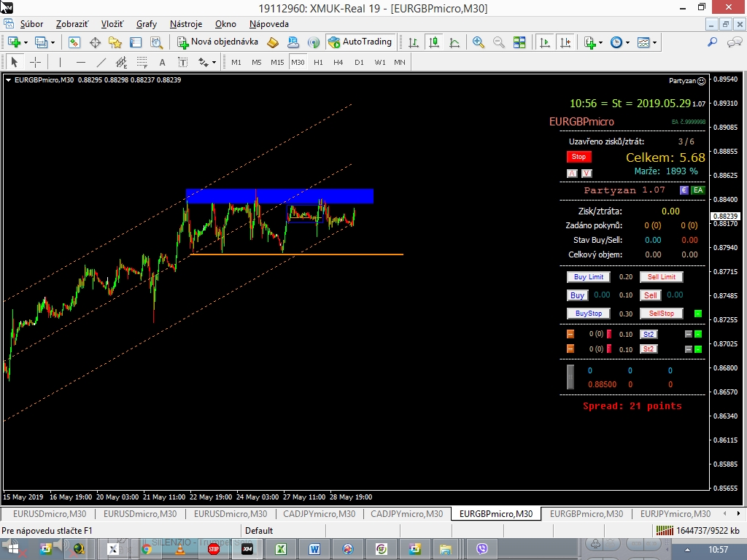Select the Fibonacci retracement tool

coord(142,62)
